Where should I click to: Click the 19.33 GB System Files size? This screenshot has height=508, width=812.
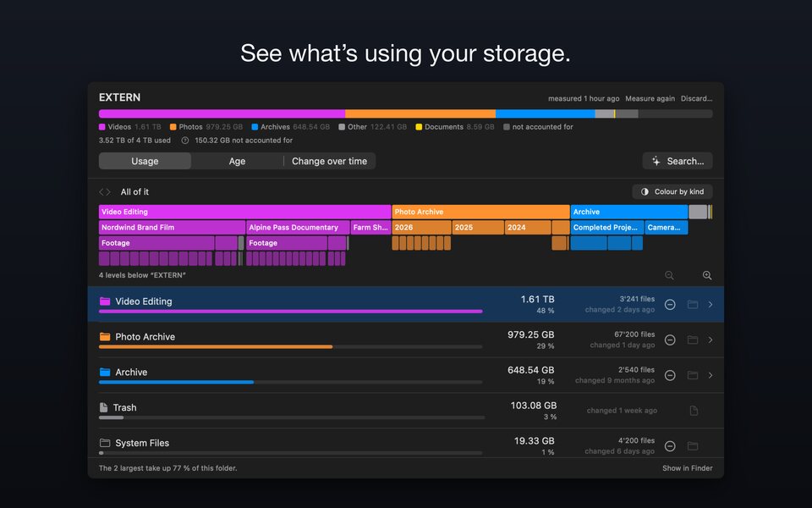tap(534, 440)
